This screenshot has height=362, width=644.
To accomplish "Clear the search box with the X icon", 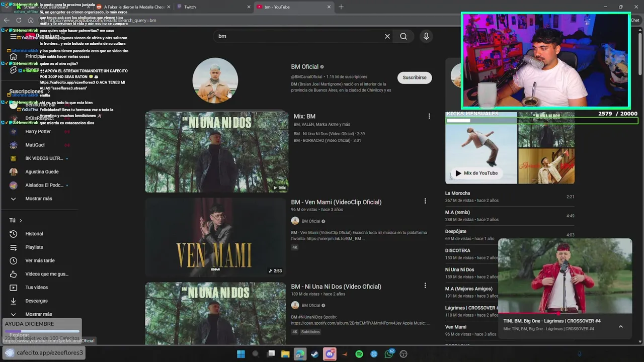I will [387, 36].
